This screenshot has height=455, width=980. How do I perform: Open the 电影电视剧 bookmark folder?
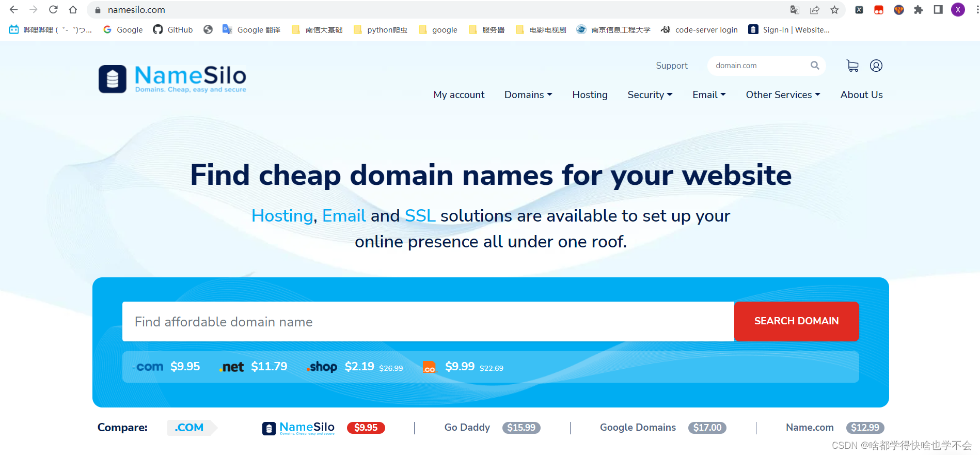(541, 30)
